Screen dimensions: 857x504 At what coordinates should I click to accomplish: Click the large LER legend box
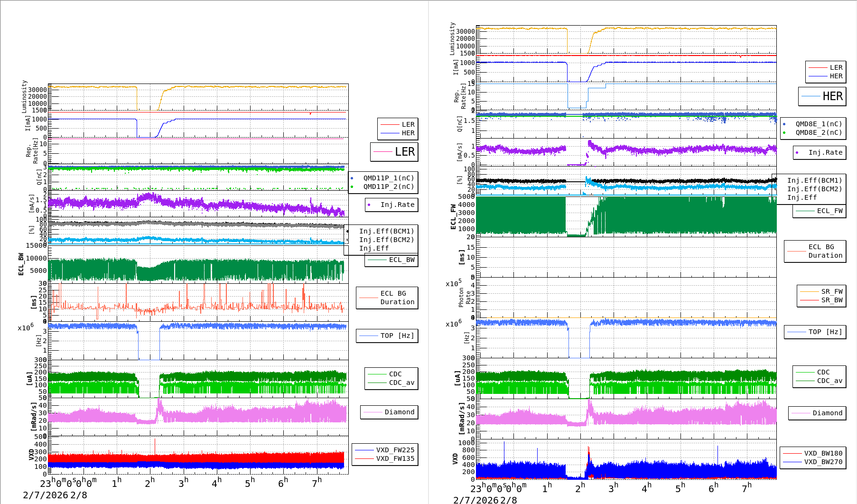coord(394,152)
